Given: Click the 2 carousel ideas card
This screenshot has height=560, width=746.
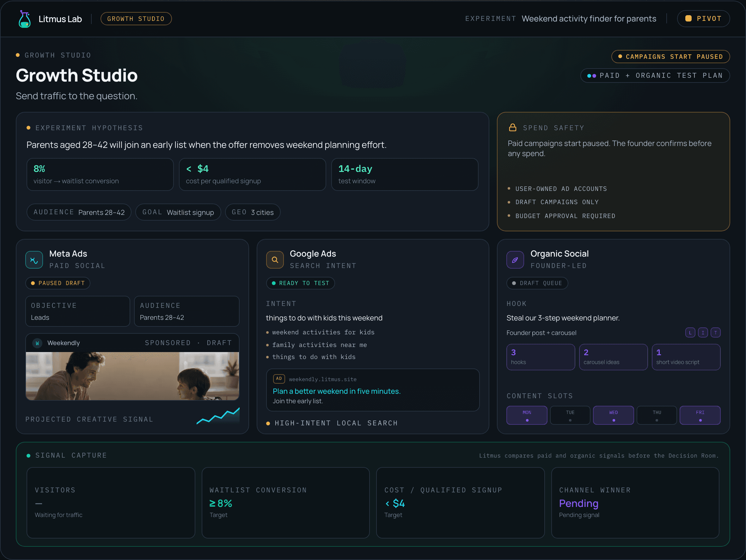Looking at the screenshot, I should [x=614, y=357].
